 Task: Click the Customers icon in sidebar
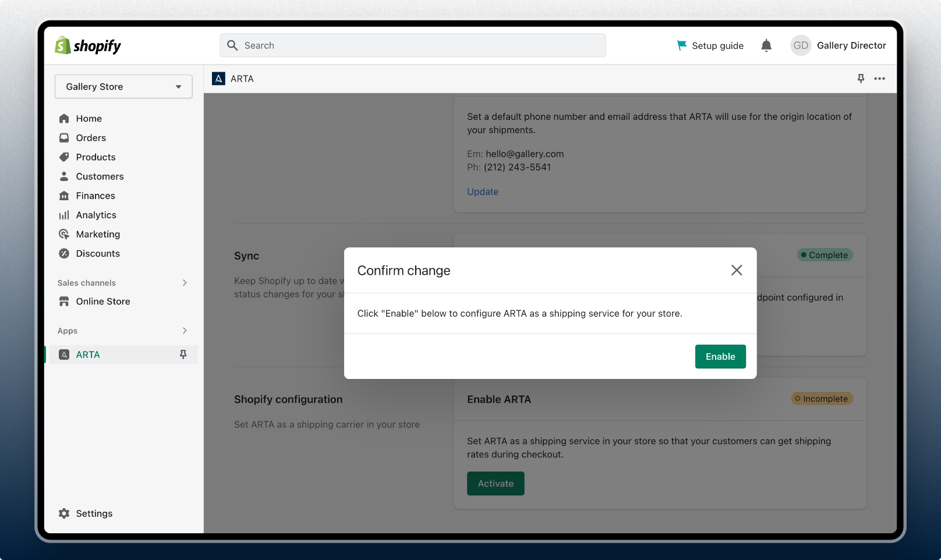coord(64,176)
